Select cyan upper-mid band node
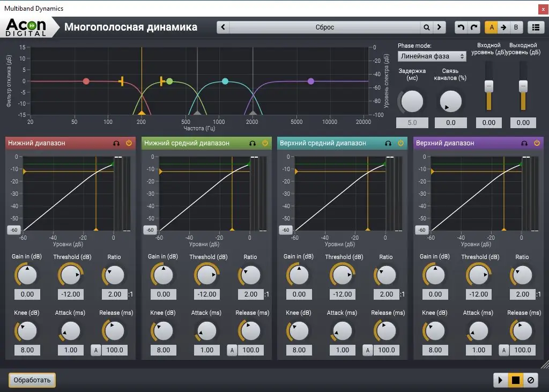The width and height of the screenshot is (549, 392). pos(225,82)
